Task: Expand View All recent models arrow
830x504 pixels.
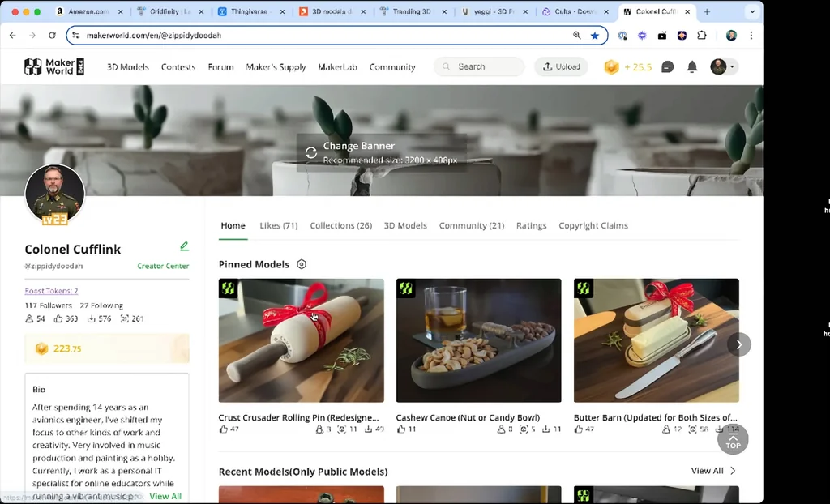Action: (x=733, y=471)
